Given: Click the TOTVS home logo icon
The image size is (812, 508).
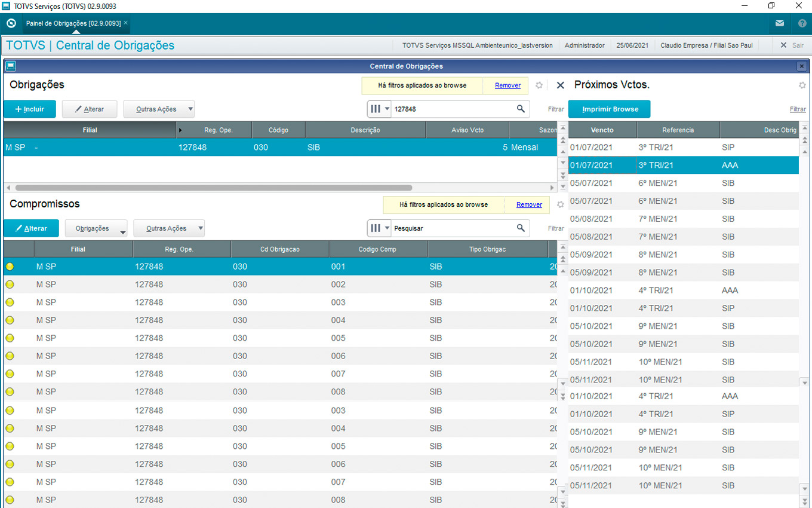Looking at the screenshot, I should tap(11, 23).
